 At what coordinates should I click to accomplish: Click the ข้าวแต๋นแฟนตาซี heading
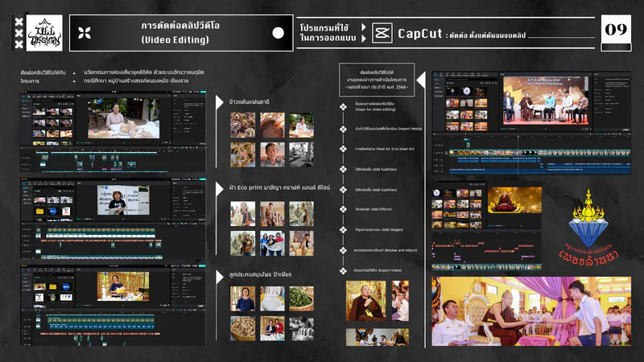pos(250,102)
